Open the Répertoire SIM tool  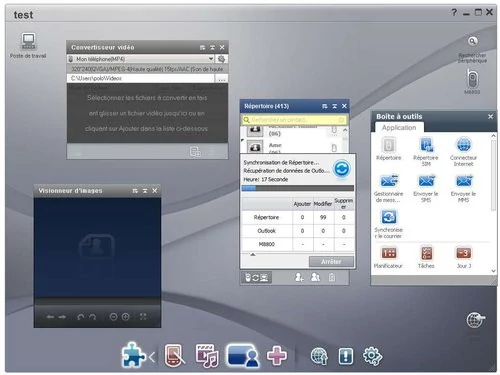(426, 151)
